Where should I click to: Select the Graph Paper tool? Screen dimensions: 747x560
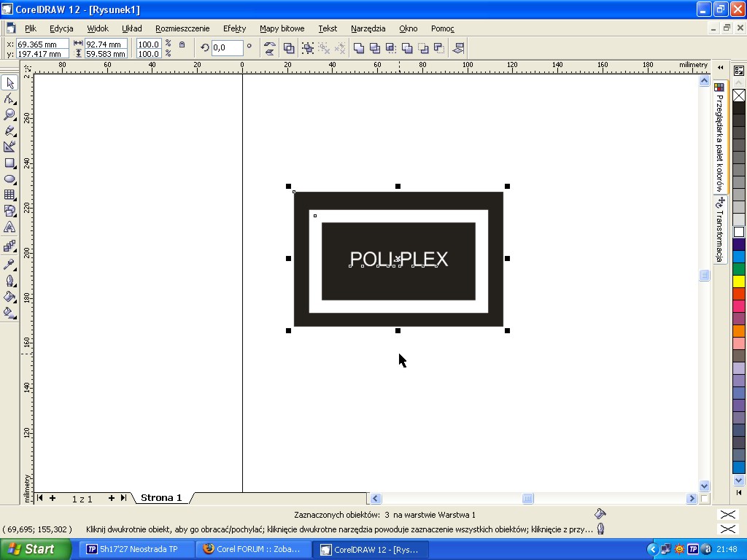[9, 195]
